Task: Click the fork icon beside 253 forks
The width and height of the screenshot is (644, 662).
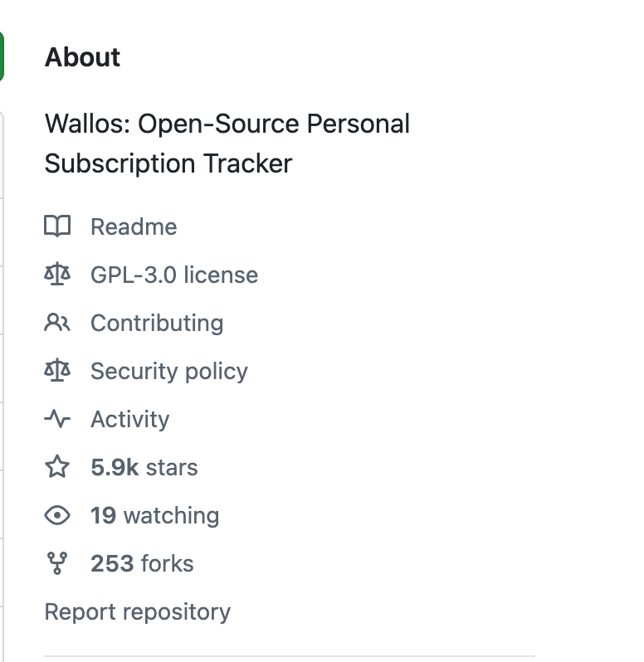Action: click(x=57, y=563)
